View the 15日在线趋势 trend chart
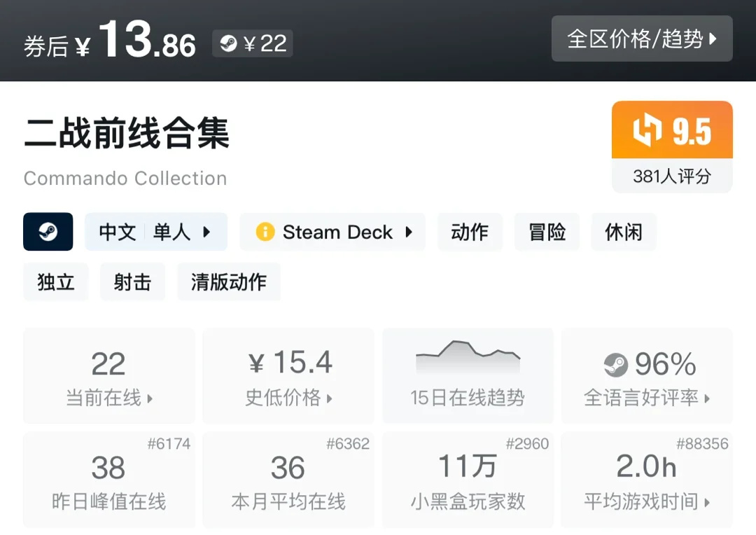This screenshot has height=535, width=756. (x=468, y=376)
